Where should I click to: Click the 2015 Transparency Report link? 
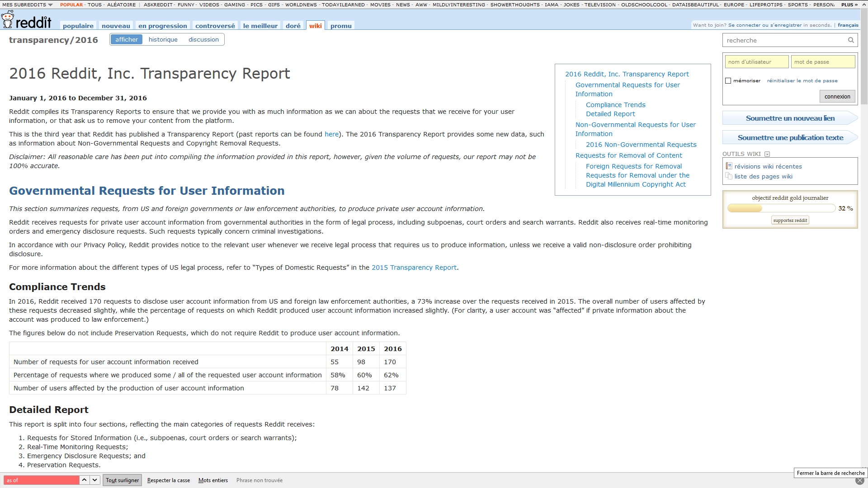point(414,267)
